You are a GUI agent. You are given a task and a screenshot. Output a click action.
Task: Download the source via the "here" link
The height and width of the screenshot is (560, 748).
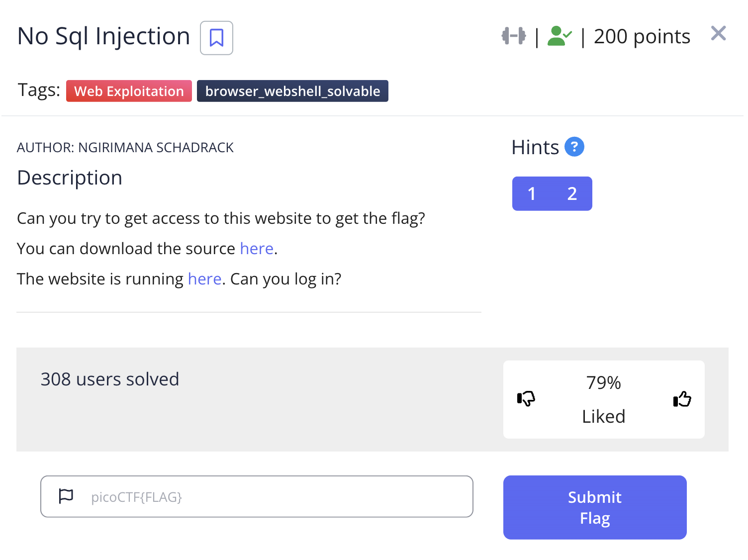257,248
